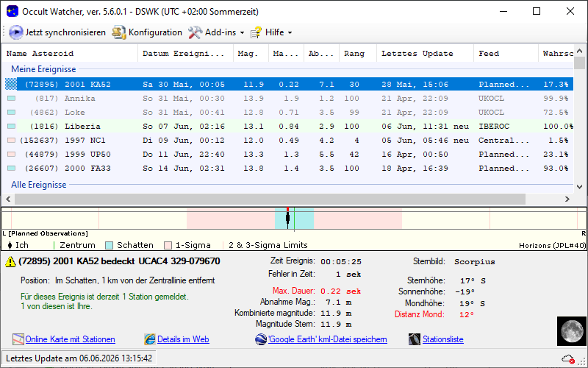Sort by Letztes Update column header
Viewport: 588px width, 368px height.
coord(426,53)
